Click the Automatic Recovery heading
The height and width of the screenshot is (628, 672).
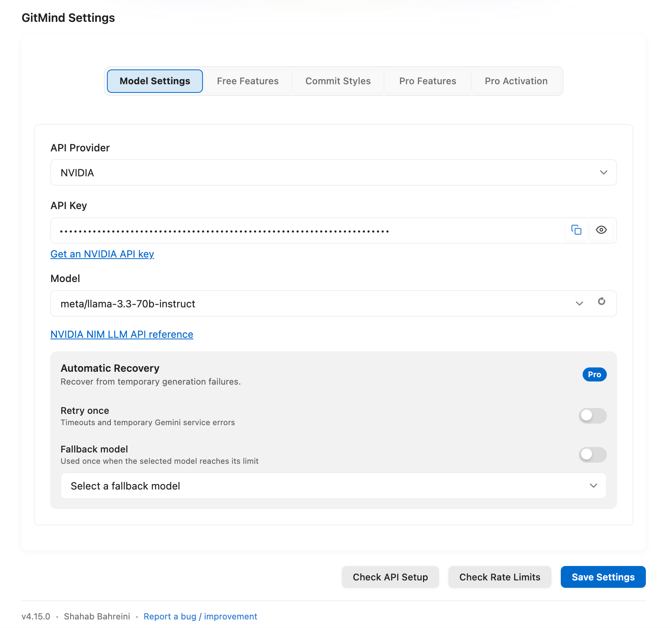point(110,368)
